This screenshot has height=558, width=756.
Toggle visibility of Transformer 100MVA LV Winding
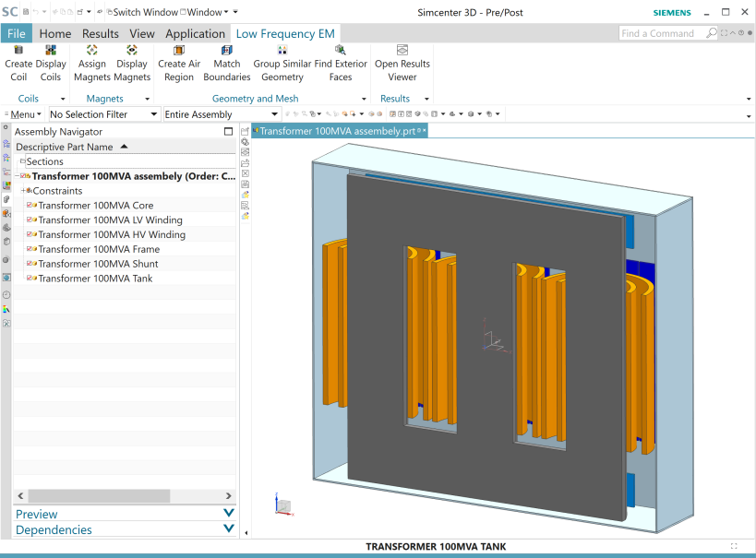30,220
